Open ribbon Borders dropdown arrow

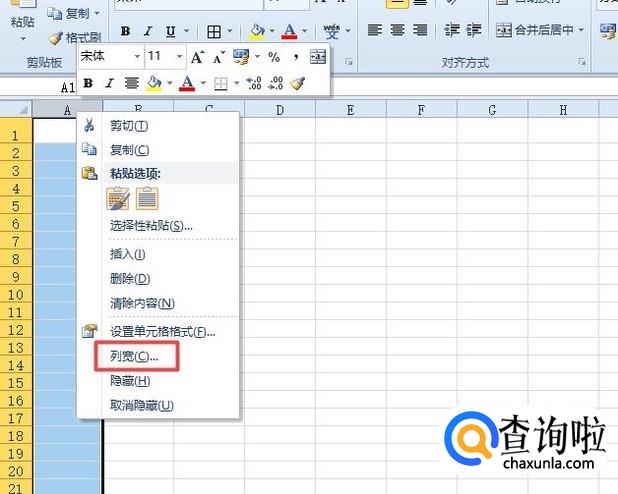click(x=230, y=31)
